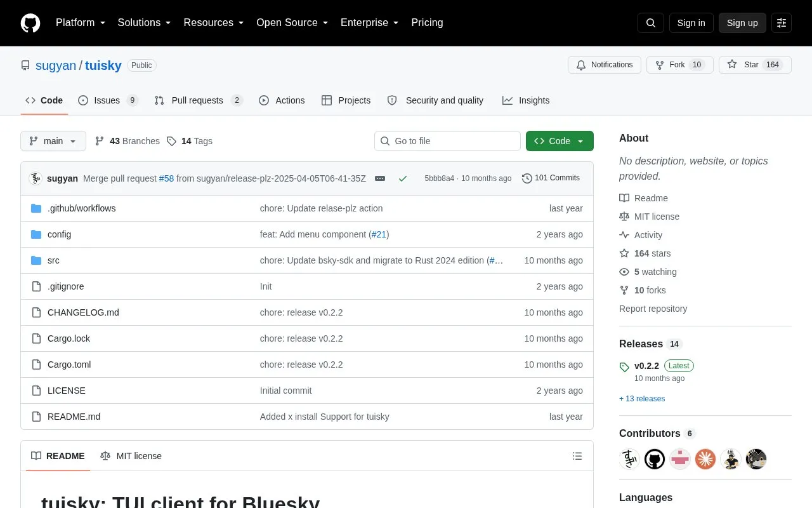
Task: Open the Pricing link
Action: pyautogui.click(x=427, y=23)
